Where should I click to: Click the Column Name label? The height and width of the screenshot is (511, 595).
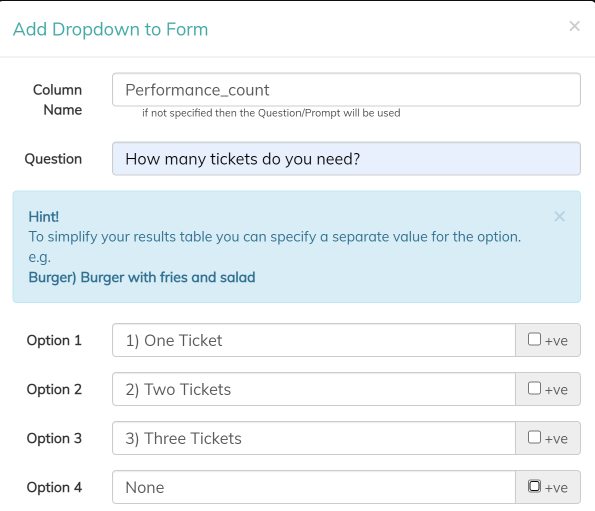(x=58, y=100)
